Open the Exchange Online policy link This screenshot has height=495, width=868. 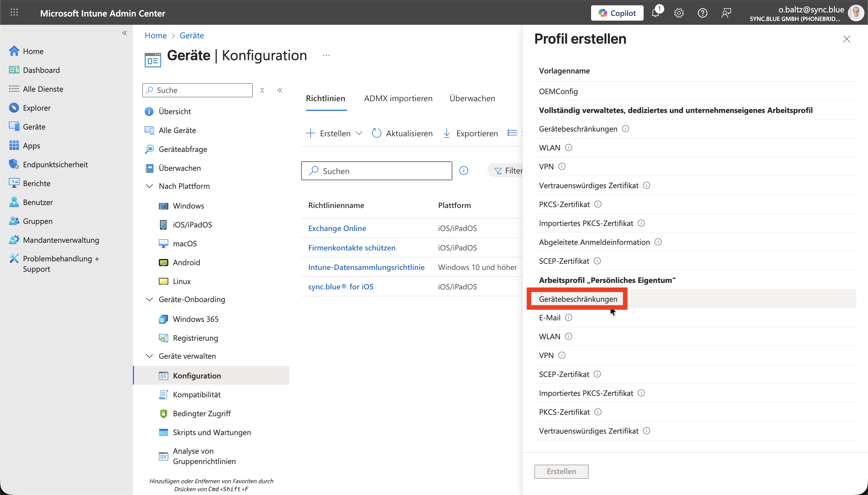click(x=337, y=228)
